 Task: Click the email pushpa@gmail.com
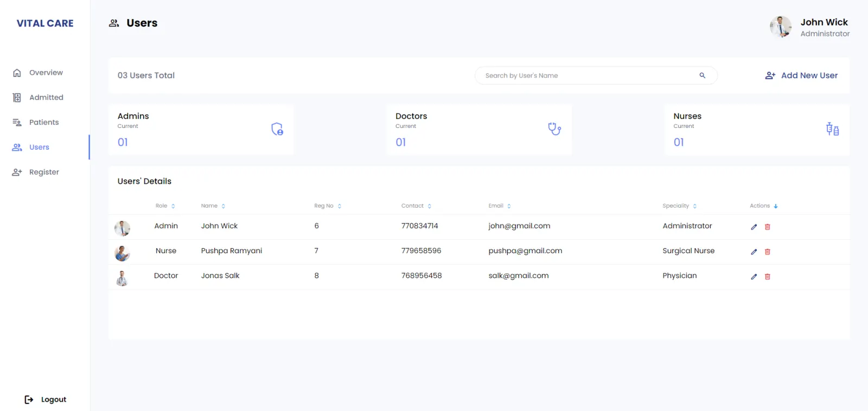tap(525, 251)
